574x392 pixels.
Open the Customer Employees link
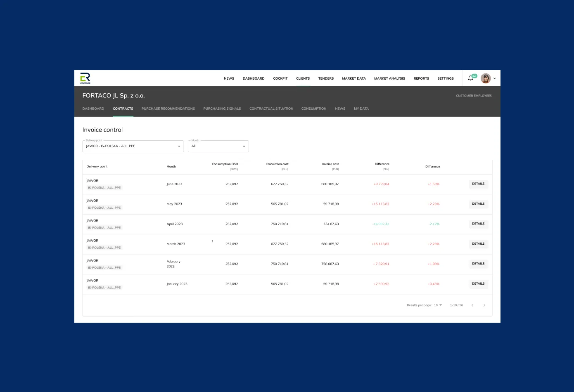pyautogui.click(x=474, y=96)
